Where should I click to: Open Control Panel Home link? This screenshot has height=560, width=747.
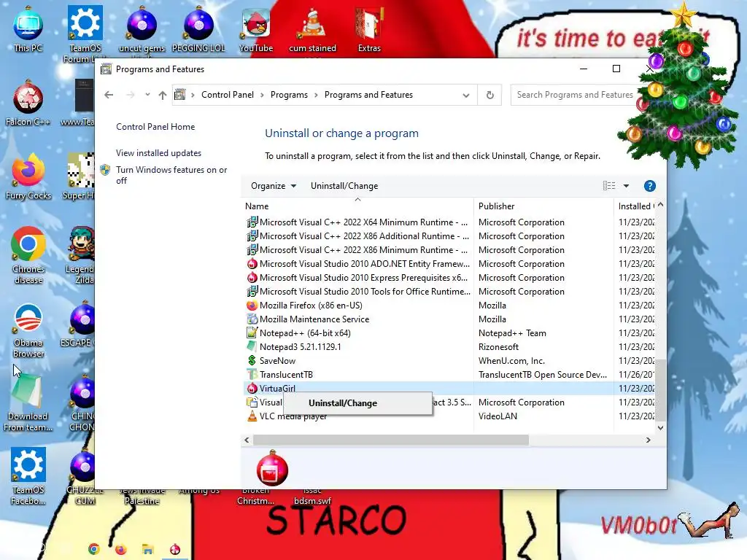[155, 127]
